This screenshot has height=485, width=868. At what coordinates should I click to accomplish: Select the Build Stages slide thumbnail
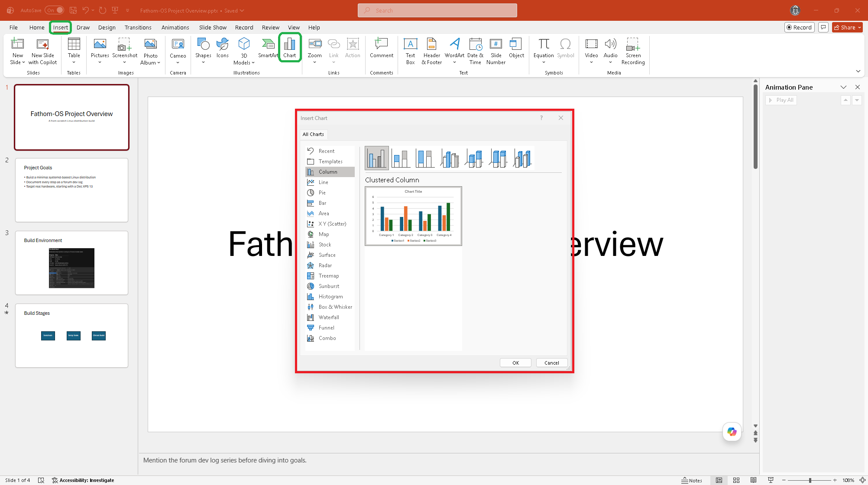click(71, 336)
